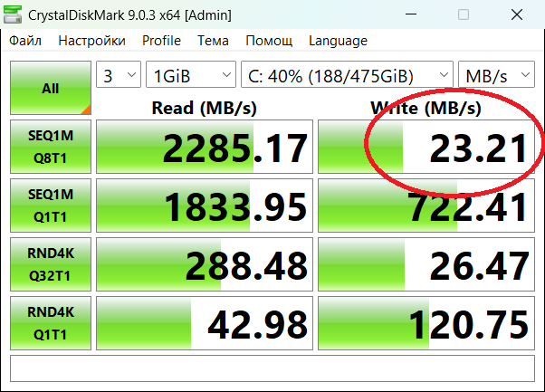The width and height of the screenshot is (545, 392).
Task: Minimize the CrystalDiskMark window
Action: (411, 14)
